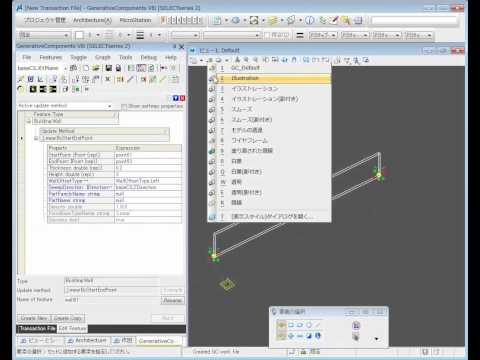This screenshot has width=480, height=360.
Task: Collapse the Update Method node
Action: coord(36,138)
